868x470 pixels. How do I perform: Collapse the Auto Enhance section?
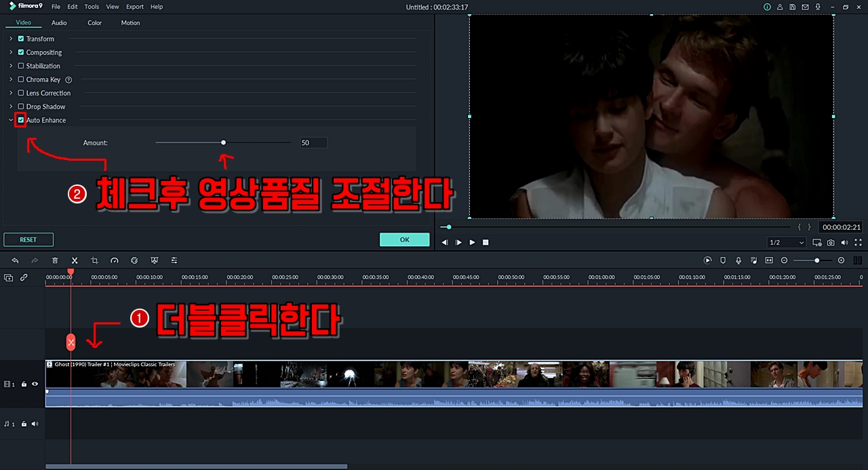[11, 120]
